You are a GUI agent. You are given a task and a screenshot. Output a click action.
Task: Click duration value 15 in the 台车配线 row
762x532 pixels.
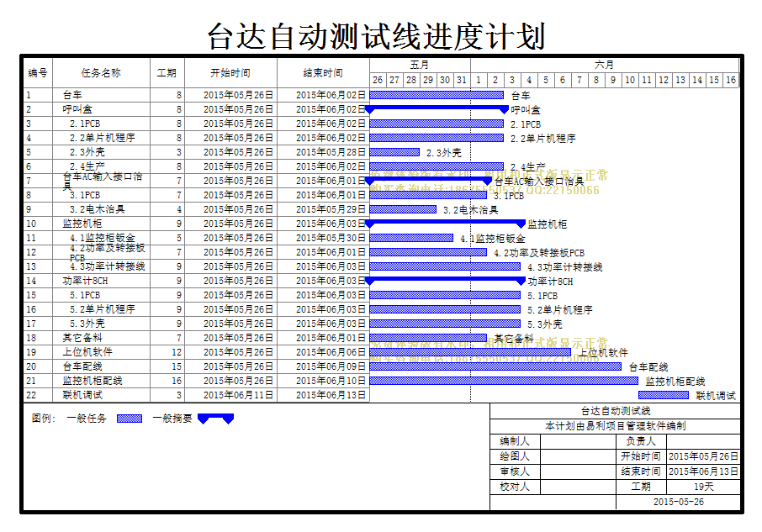click(177, 366)
